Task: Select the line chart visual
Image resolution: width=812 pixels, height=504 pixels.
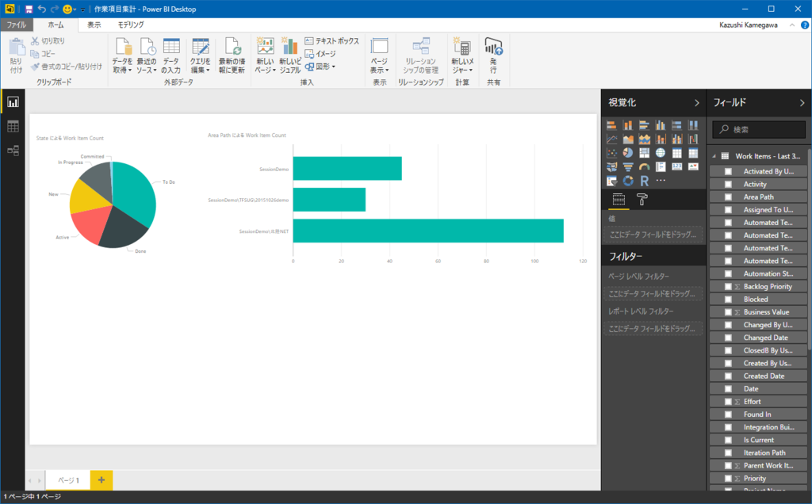Action: coord(611,139)
